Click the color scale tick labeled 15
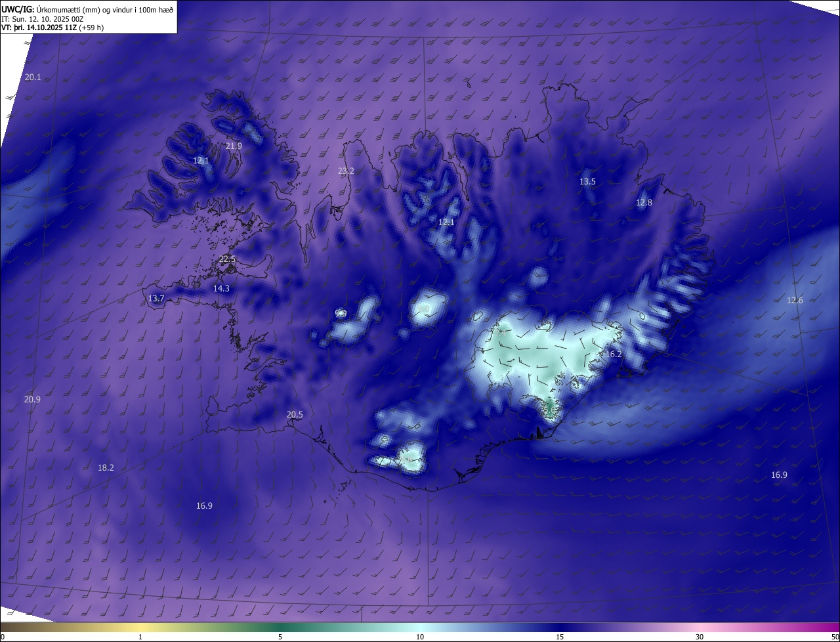The height and width of the screenshot is (642, 840). pyautogui.click(x=560, y=637)
